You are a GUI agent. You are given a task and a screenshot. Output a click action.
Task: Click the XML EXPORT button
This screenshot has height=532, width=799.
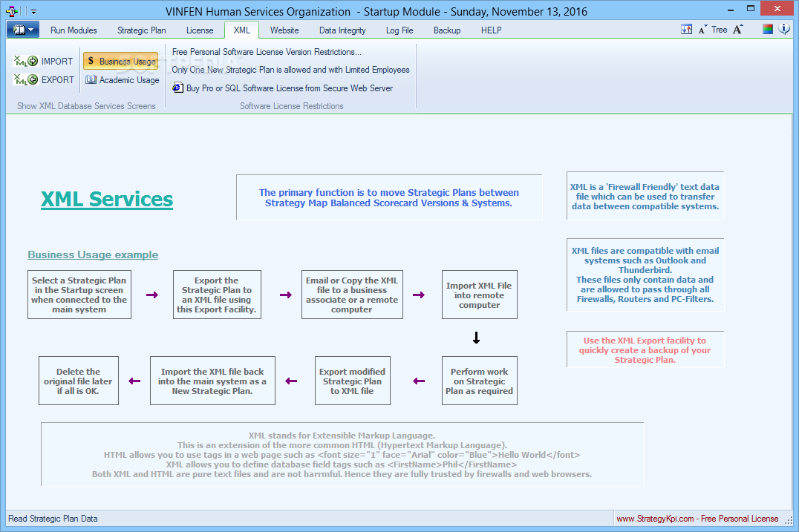pos(44,79)
